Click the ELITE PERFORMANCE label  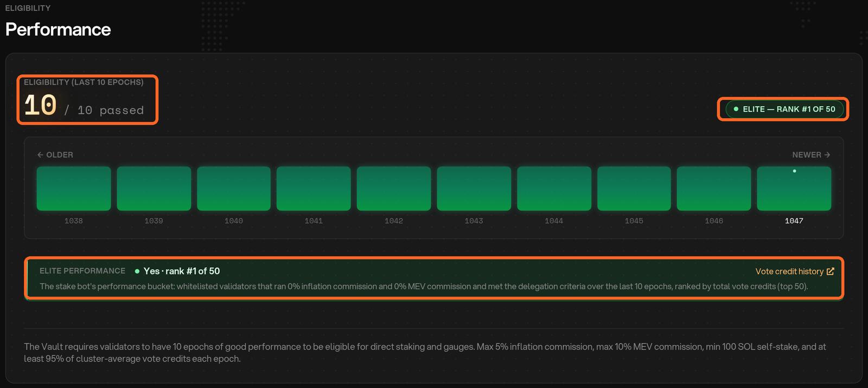coord(82,271)
